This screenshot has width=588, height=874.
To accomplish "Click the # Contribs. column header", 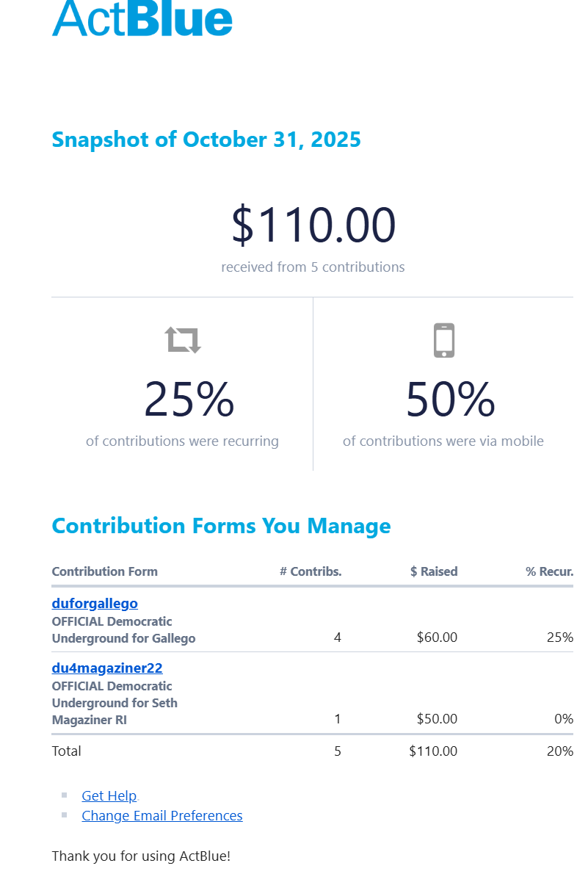I will click(x=311, y=571).
